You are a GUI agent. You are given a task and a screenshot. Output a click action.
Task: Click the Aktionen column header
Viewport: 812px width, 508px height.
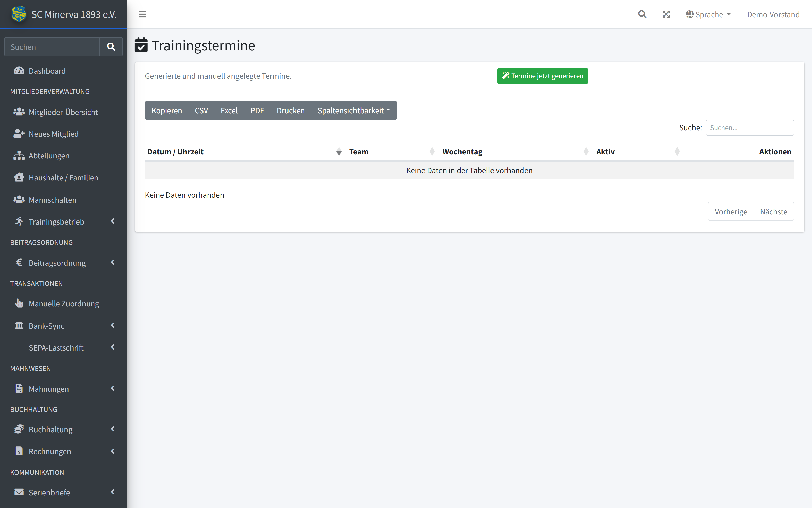pos(775,152)
